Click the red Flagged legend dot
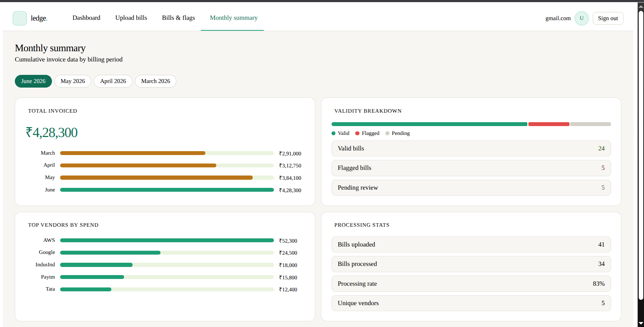The width and height of the screenshot is (644, 327). (x=357, y=133)
